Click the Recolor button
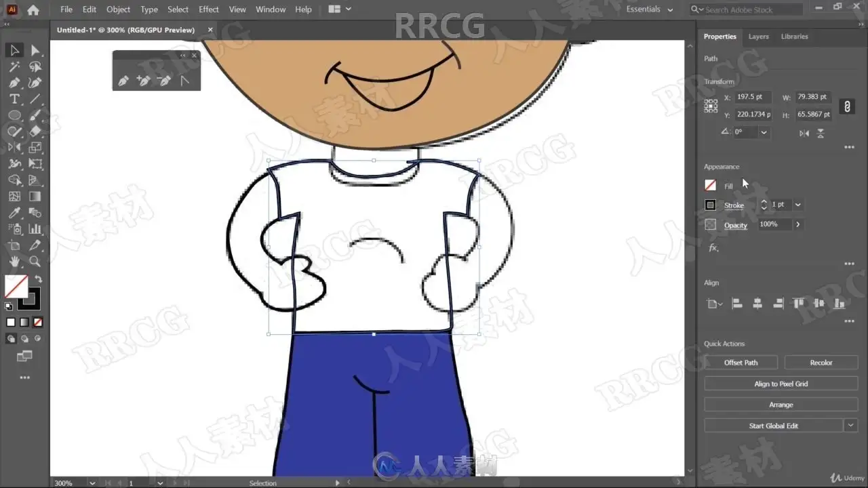The image size is (868, 488). (821, 363)
